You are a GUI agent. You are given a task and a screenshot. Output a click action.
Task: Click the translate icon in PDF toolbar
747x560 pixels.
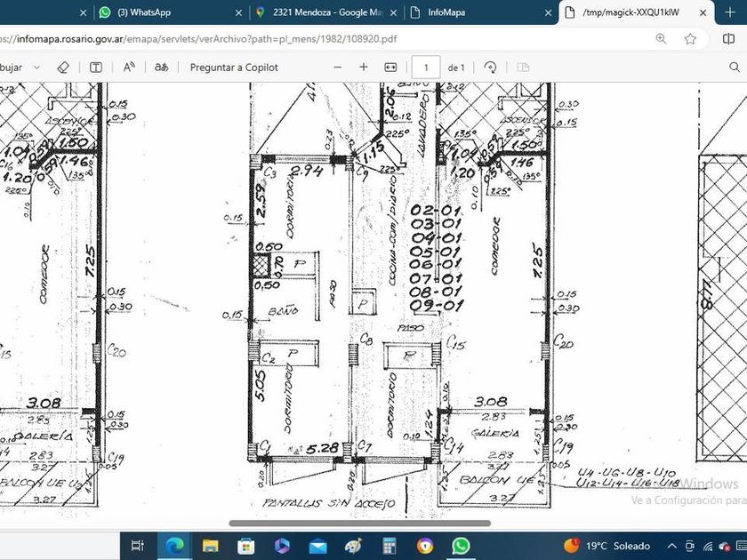(x=161, y=68)
